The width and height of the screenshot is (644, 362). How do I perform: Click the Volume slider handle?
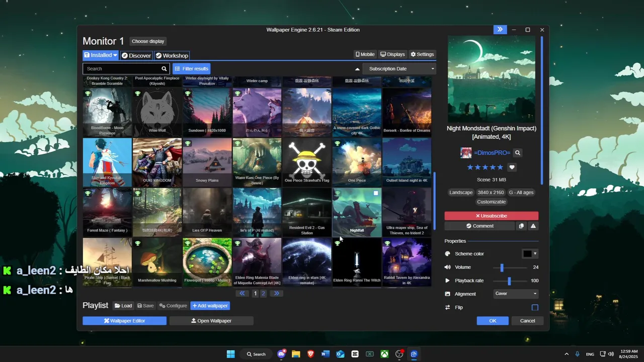coord(502,267)
